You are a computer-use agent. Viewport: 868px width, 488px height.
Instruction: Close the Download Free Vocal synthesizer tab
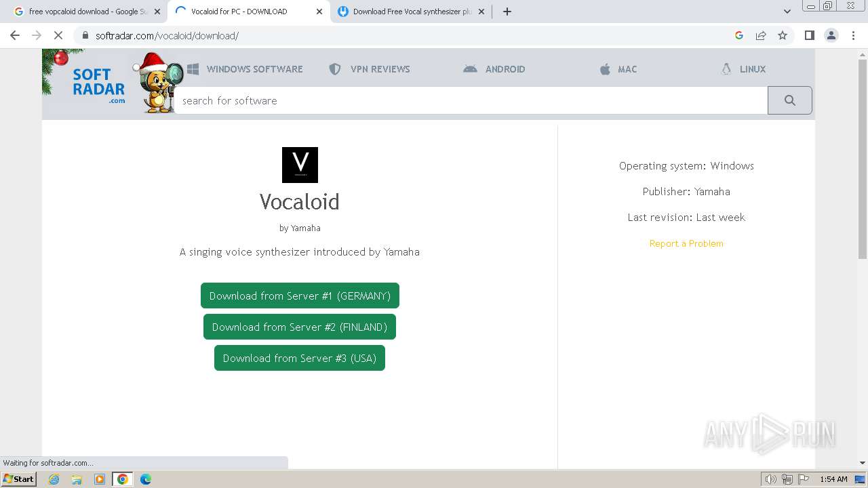(x=481, y=12)
